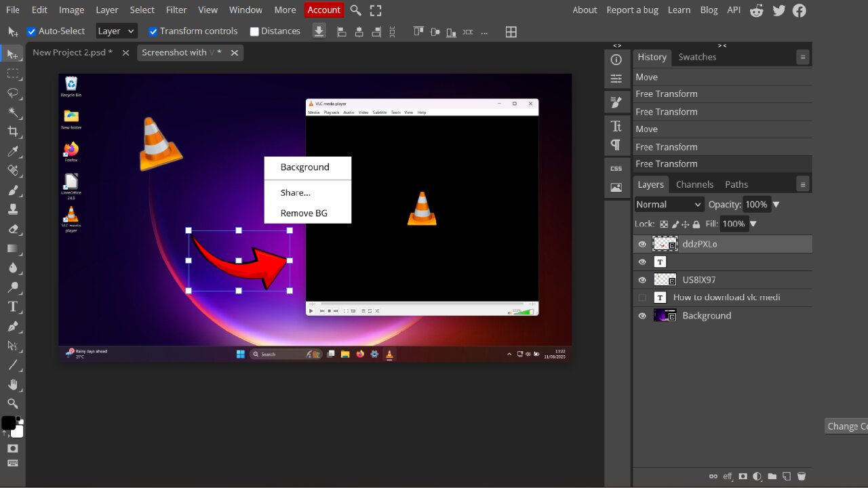Select the Blur tool droplet icon
Image resolution: width=868 pixels, height=488 pixels.
click(12, 268)
